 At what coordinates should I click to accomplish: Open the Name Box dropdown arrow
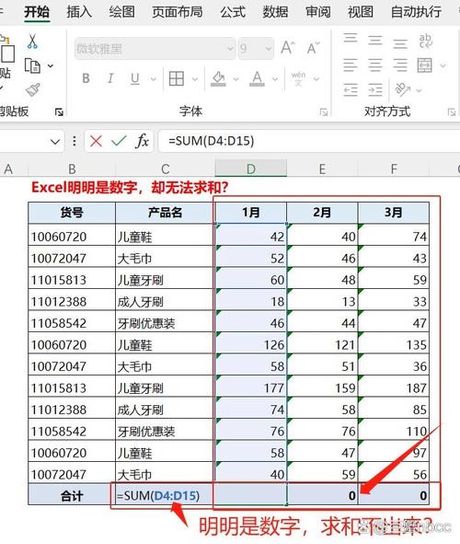(55, 142)
